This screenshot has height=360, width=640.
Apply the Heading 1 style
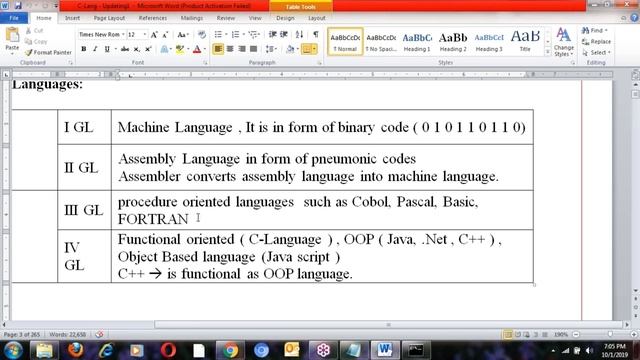point(417,42)
